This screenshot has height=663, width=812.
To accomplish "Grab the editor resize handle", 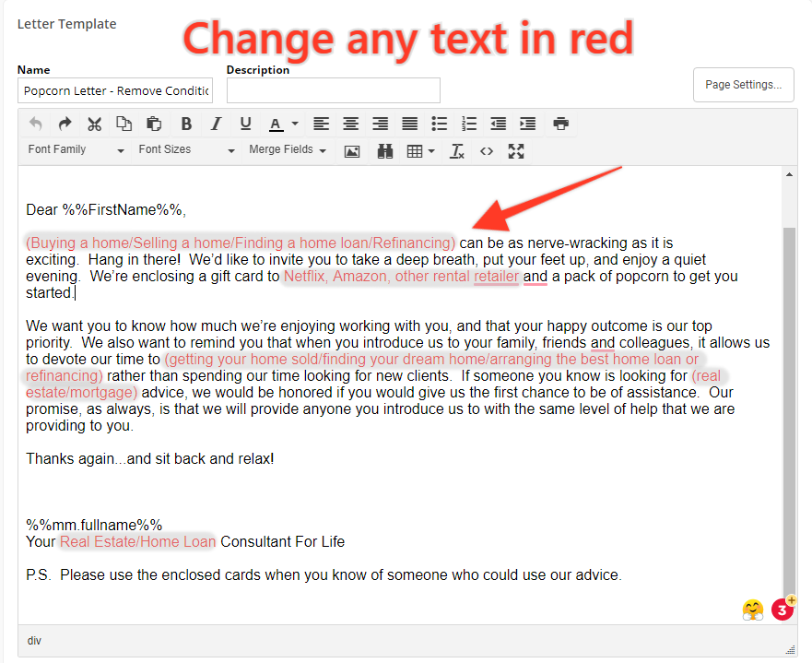I will [x=791, y=649].
